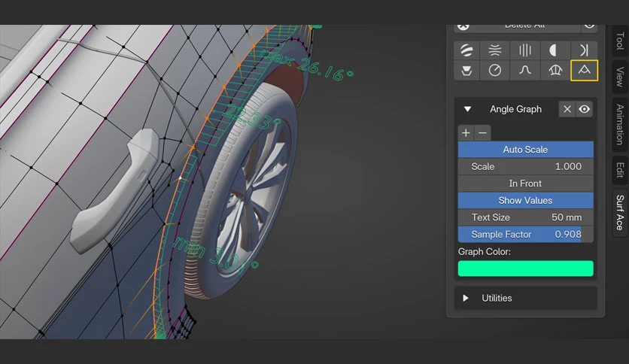
Task: Click the min 3.01° angle label
Action: (x=217, y=255)
